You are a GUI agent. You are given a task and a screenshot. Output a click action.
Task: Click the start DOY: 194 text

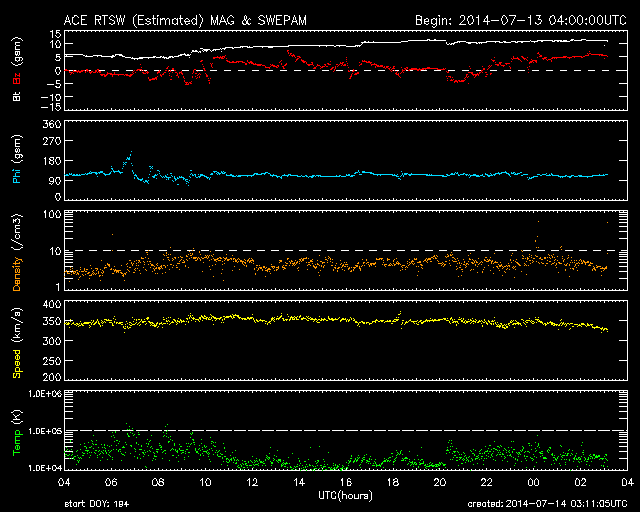[x=96, y=505]
